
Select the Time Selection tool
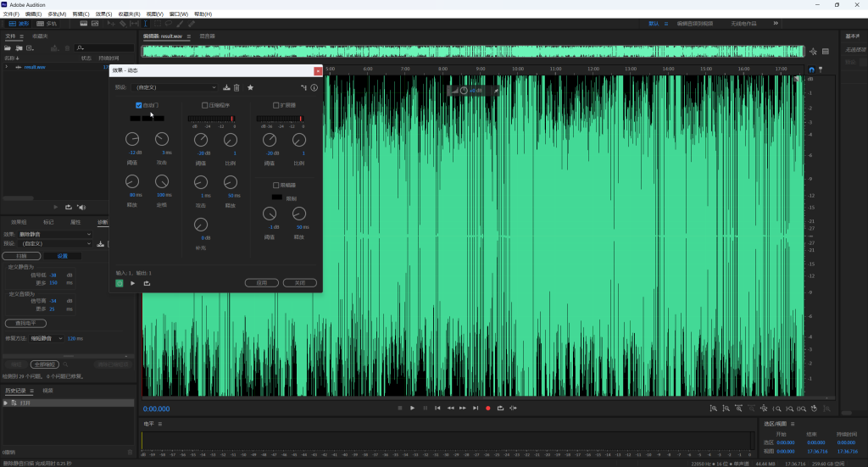[x=146, y=24]
